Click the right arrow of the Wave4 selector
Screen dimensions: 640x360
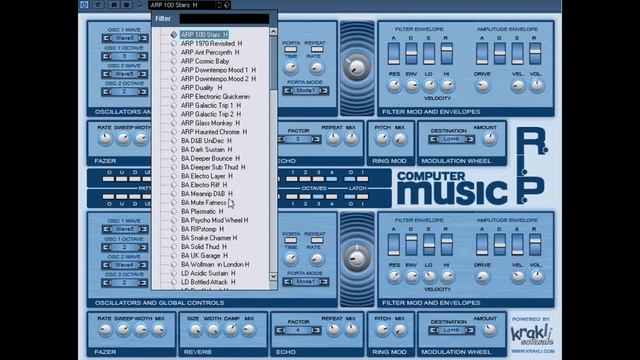[143, 265]
